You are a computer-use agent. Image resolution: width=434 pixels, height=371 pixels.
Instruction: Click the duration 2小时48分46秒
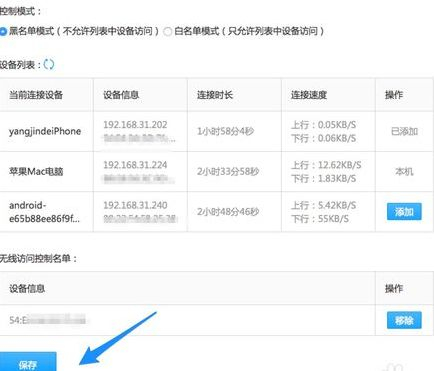click(x=228, y=212)
